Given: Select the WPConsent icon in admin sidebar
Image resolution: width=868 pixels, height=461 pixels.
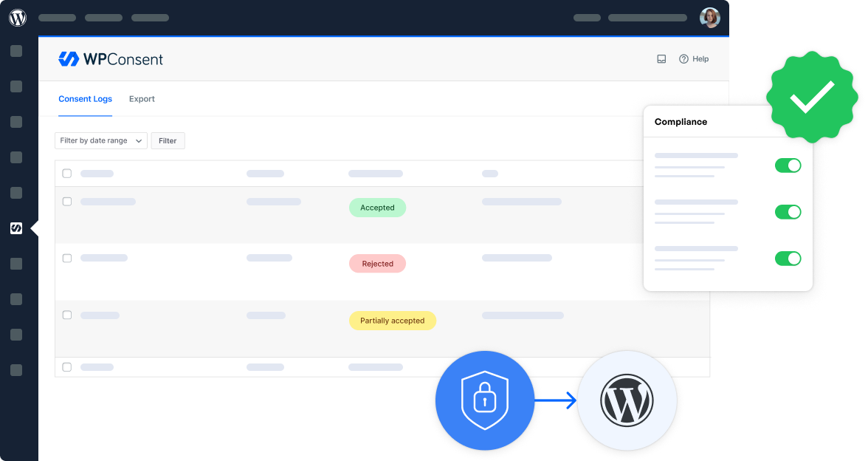Looking at the screenshot, I should [16, 228].
